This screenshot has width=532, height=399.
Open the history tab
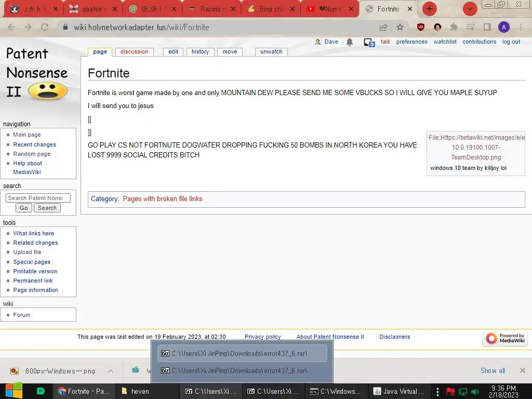[x=200, y=51]
